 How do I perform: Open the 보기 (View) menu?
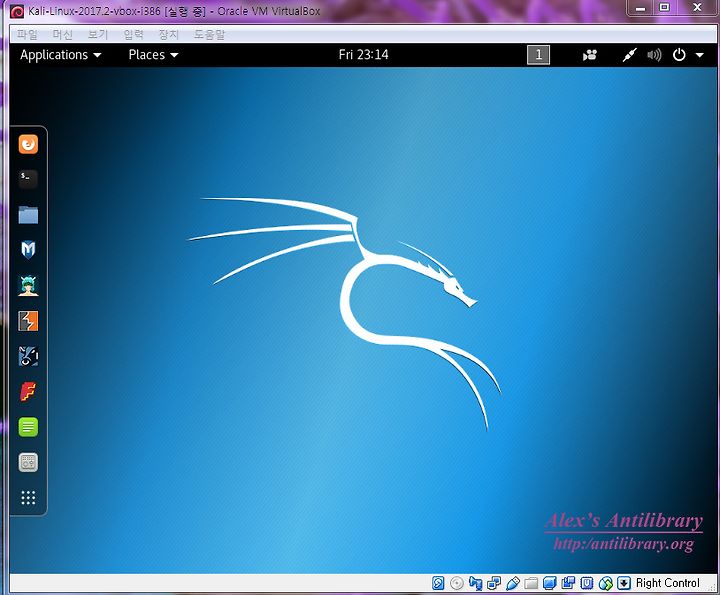point(98,34)
